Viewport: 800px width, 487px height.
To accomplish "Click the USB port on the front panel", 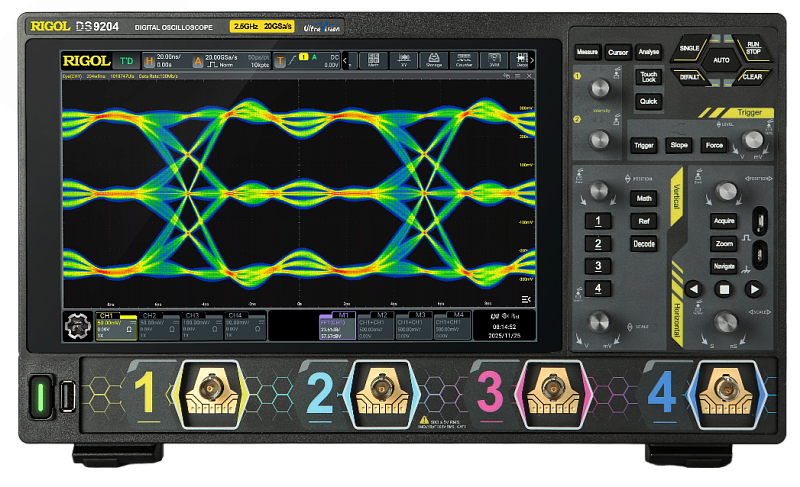I will coord(67,396).
